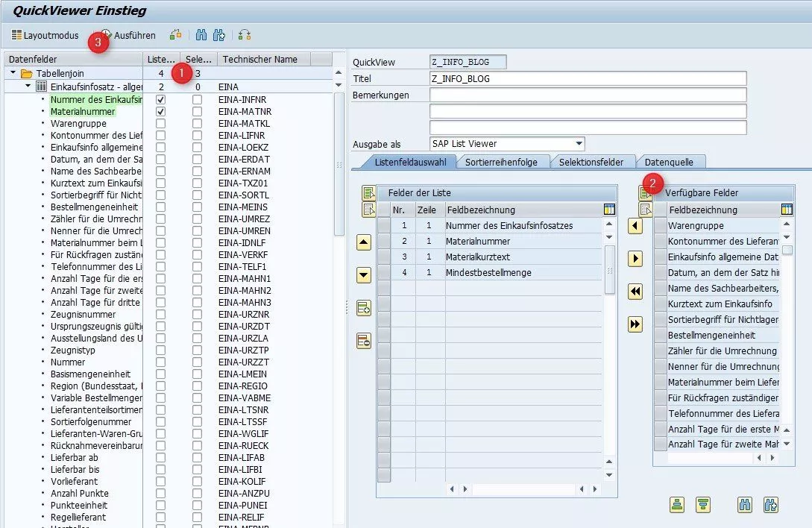This screenshot has height=528, width=812.
Task: Click scroll-up arrow of Datenfelder tree
Action: pyautogui.click(x=339, y=72)
